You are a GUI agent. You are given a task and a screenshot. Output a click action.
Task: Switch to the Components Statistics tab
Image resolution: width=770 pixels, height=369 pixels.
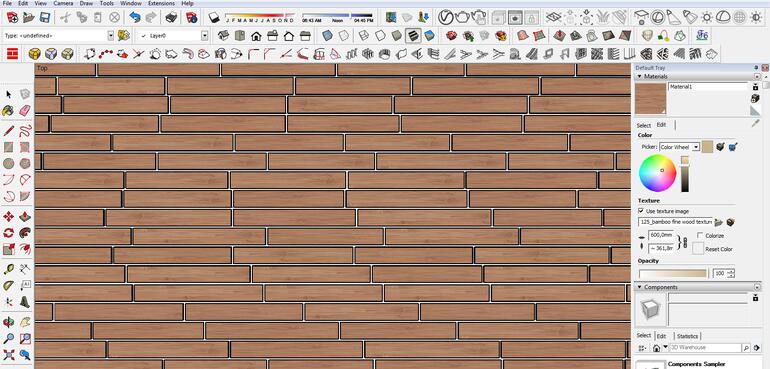(x=687, y=336)
